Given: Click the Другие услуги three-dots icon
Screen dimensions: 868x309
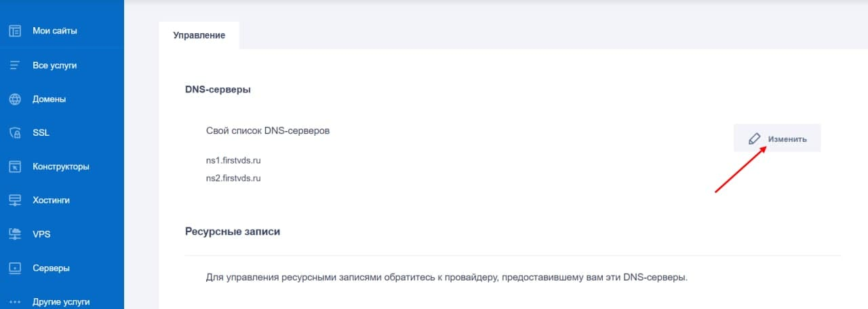Looking at the screenshot, I should [x=15, y=302].
